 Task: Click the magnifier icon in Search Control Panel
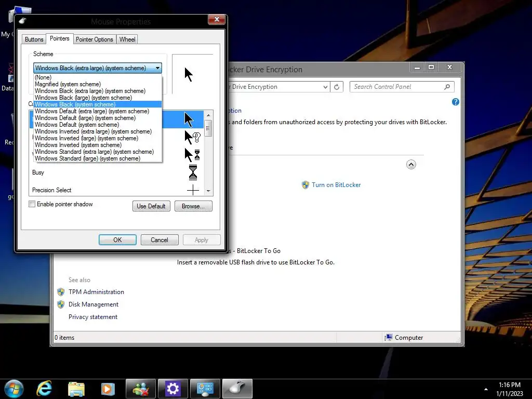447,87
